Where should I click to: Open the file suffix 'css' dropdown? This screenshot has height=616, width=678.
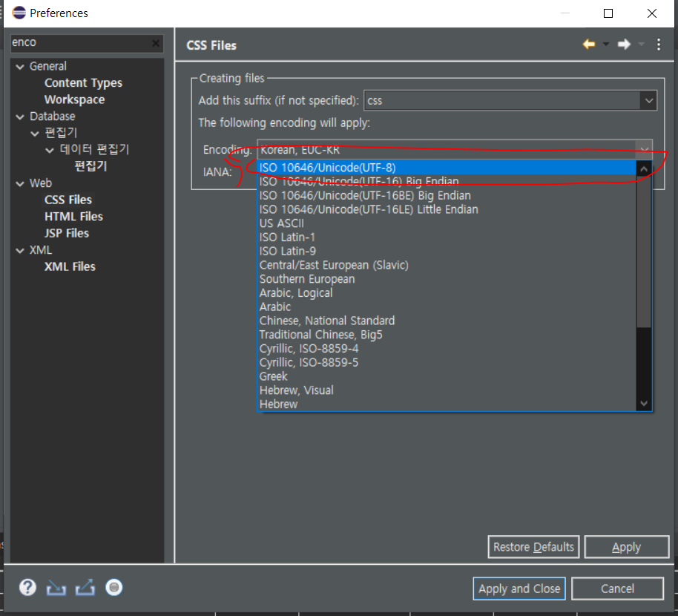coord(648,101)
